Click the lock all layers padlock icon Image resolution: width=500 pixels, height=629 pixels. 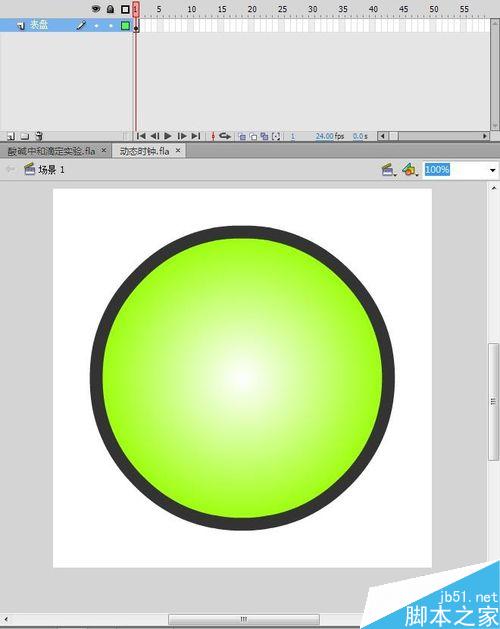click(x=110, y=8)
